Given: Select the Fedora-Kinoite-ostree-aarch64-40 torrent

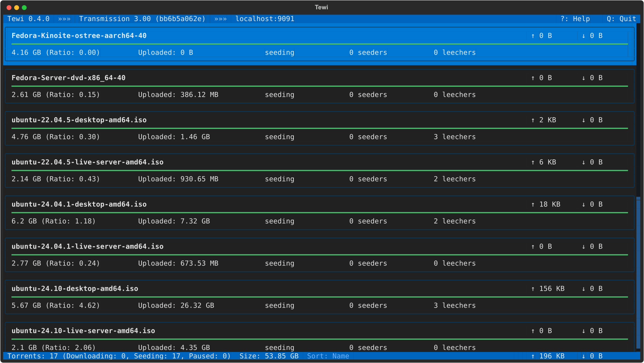Looking at the screenshot, I should click(x=320, y=44).
